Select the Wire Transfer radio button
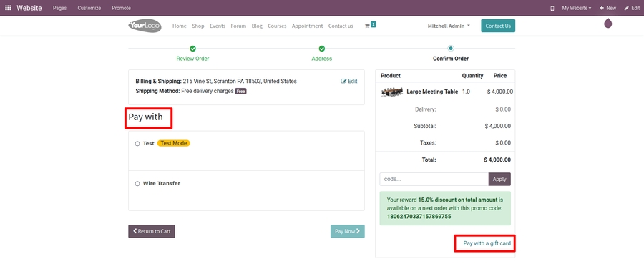This screenshot has width=644, height=279. pyautogui.click(x=137, y=184)
